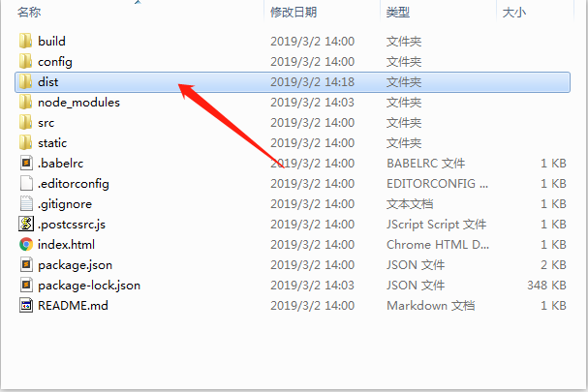Select the src folder icon
The image size is (588, 392).
[x=25, y=122]
